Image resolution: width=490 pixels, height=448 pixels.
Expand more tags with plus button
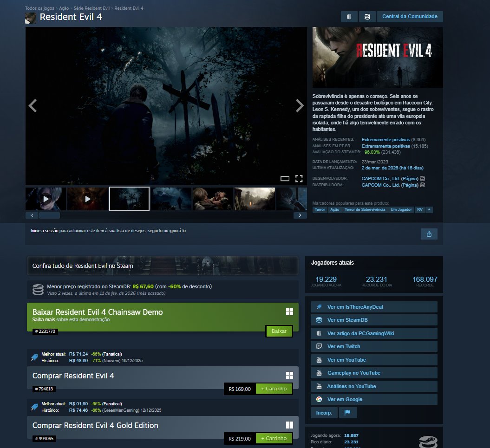click(x=429, y=210)
